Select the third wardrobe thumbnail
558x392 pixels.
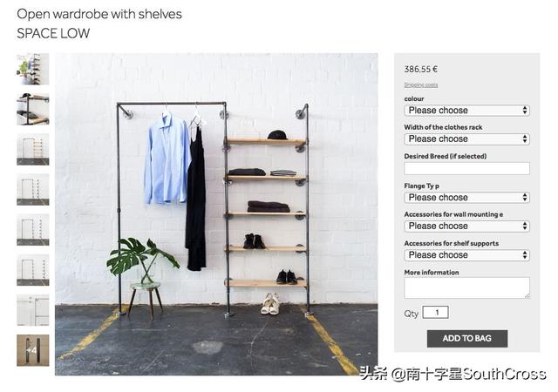tap(33, 150)
